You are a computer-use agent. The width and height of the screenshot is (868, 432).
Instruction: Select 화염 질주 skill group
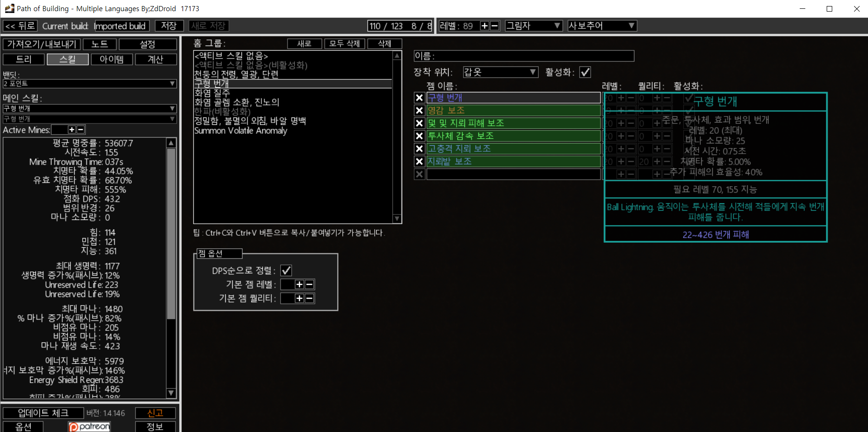point(293,93)
